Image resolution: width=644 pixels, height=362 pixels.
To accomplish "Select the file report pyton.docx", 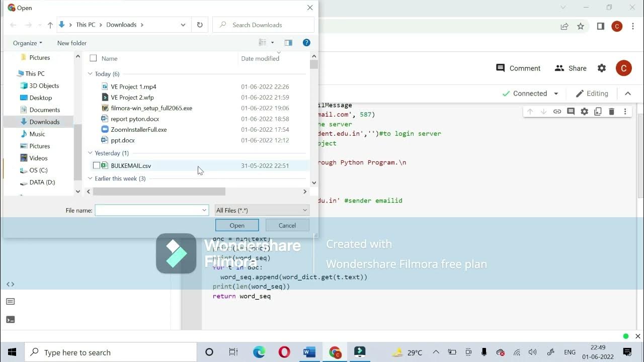I will pos(135,119).
